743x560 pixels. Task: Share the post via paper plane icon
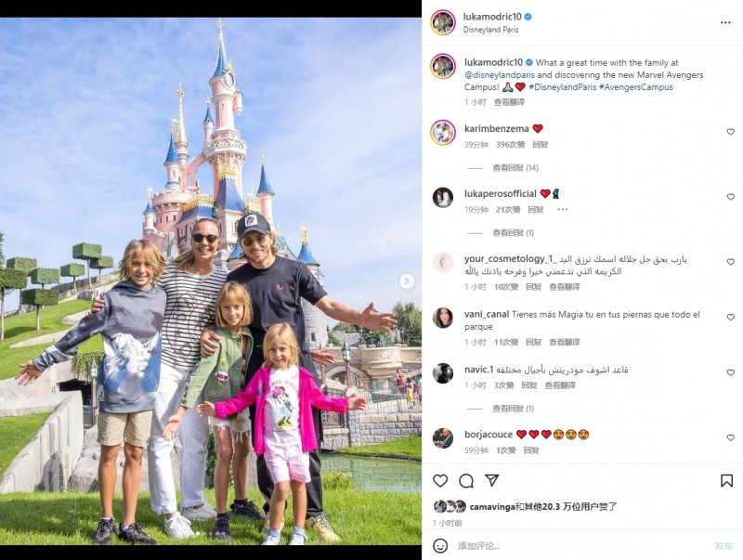point(492,480)
